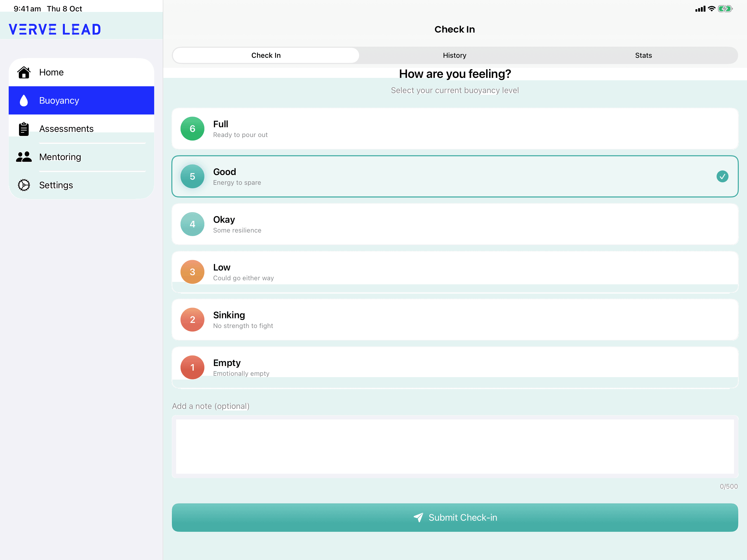The width and height of the screenshot is (747, 560).
Task: Switch to the History tab
Action: click(x=455, y=55)
